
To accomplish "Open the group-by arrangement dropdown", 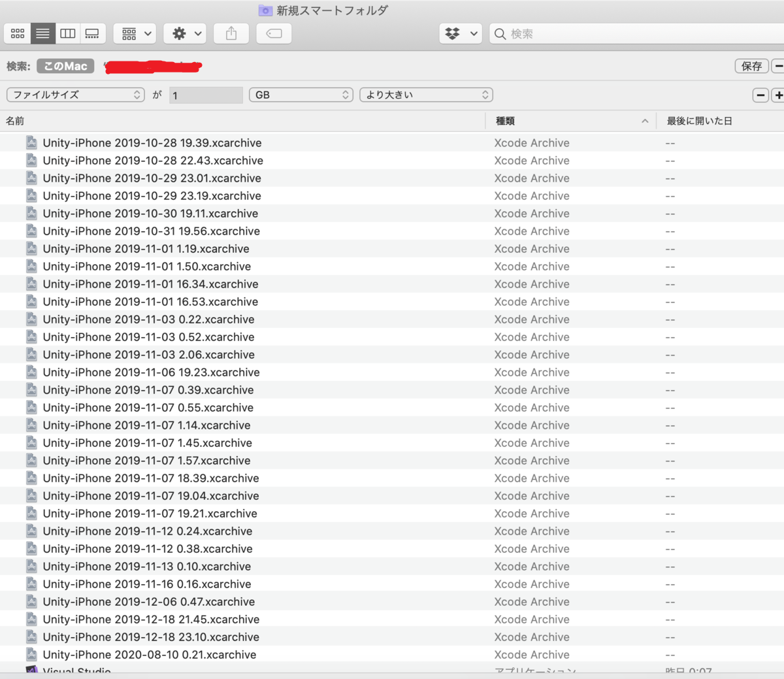I will click(x=135, y=33).
